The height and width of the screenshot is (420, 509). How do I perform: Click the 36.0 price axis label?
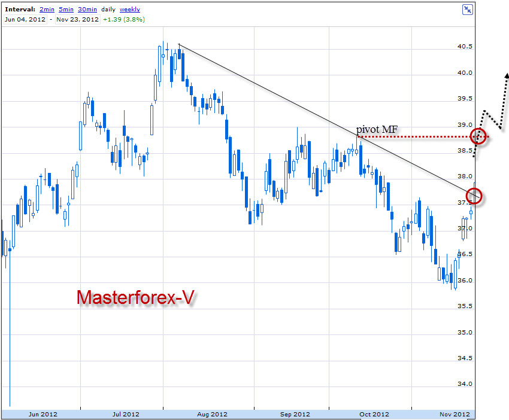(x=465, y=280)
